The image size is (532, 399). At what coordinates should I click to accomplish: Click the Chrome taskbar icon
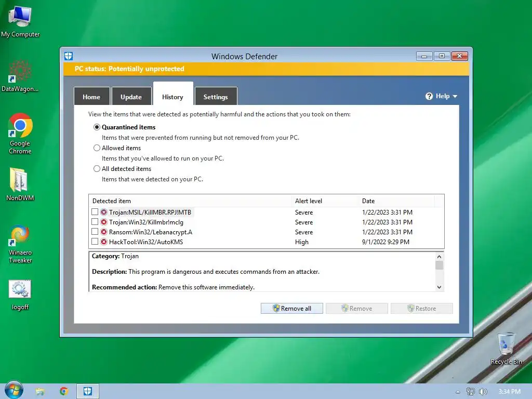64,391
